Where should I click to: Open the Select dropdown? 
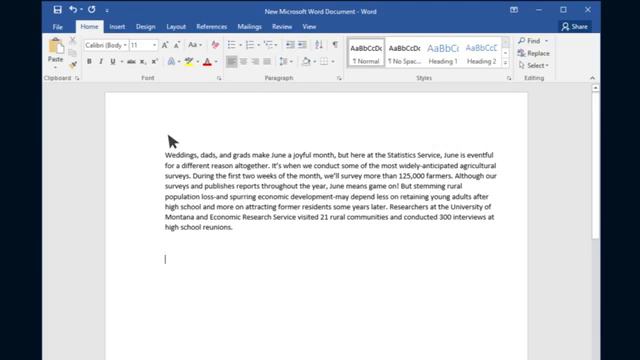tap(533, 65)
